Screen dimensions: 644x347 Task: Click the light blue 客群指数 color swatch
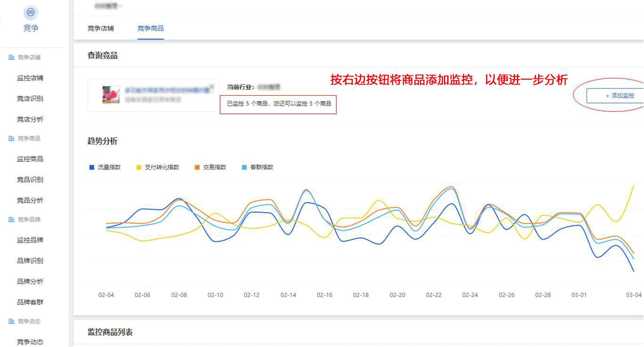coord(244,167)
